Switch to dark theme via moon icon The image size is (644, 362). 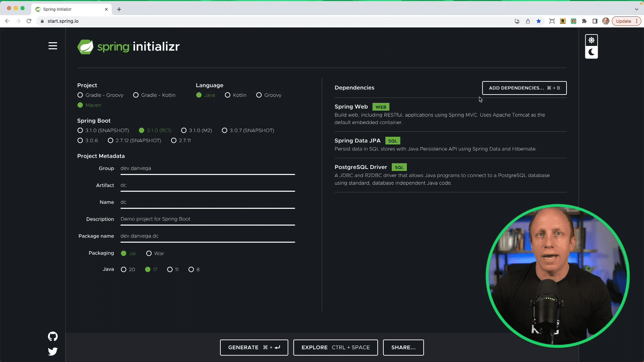[x=591, y=52]
